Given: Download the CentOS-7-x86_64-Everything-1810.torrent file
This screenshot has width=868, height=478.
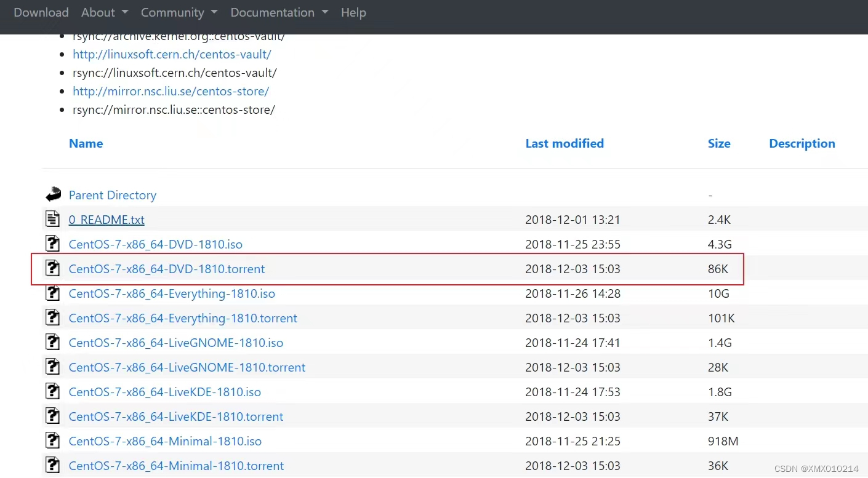Looking at the screenshot, I should (183, 318).
